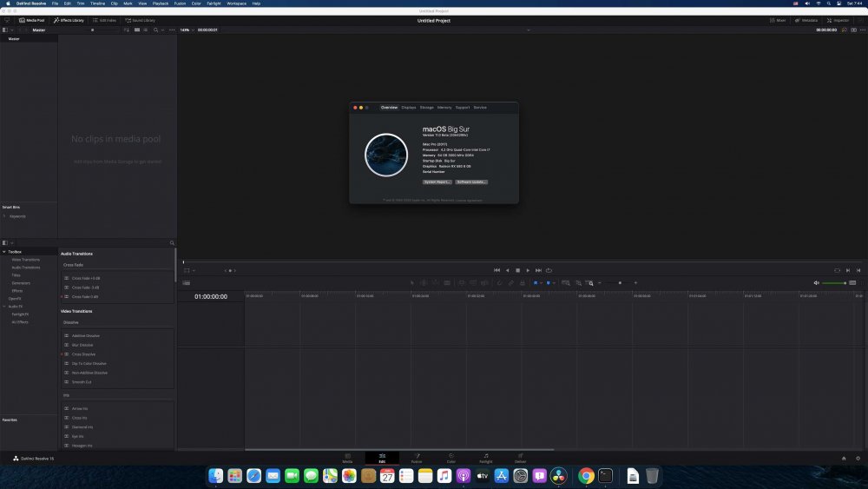
Task: Open the marker color dropdown
Action: coord(554,283)
